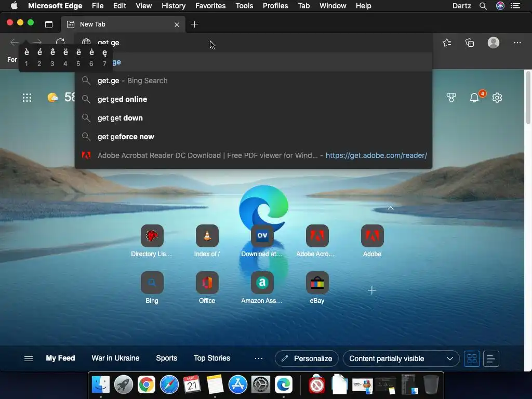Switch feed to list view layout
The width and height of the screenshot is (532, 399).
coord(491,358)
